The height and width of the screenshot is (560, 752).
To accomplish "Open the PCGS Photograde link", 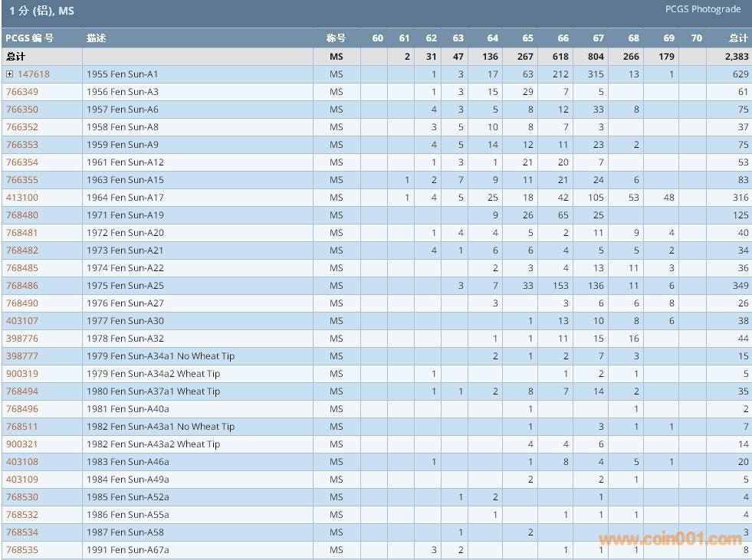I will click(703, 9).
